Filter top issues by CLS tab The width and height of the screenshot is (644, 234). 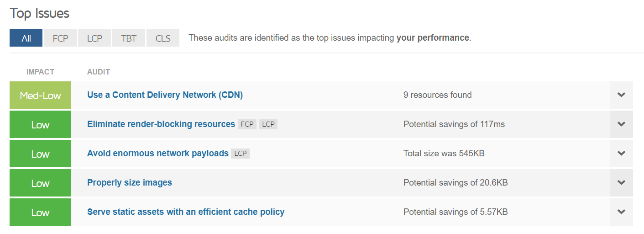[x=163, y=38]
